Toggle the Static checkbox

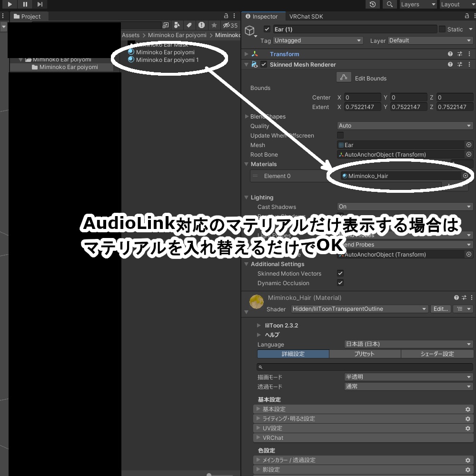point(442,29)
